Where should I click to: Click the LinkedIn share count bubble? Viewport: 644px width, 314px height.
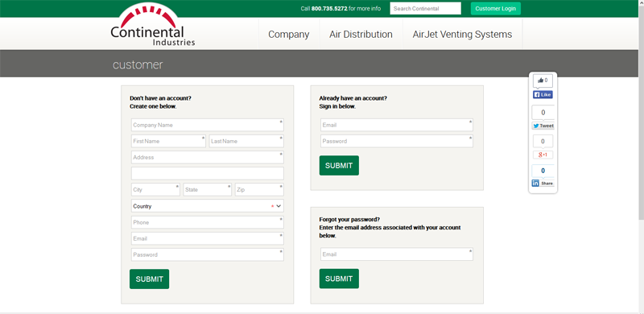coord(543,171)
